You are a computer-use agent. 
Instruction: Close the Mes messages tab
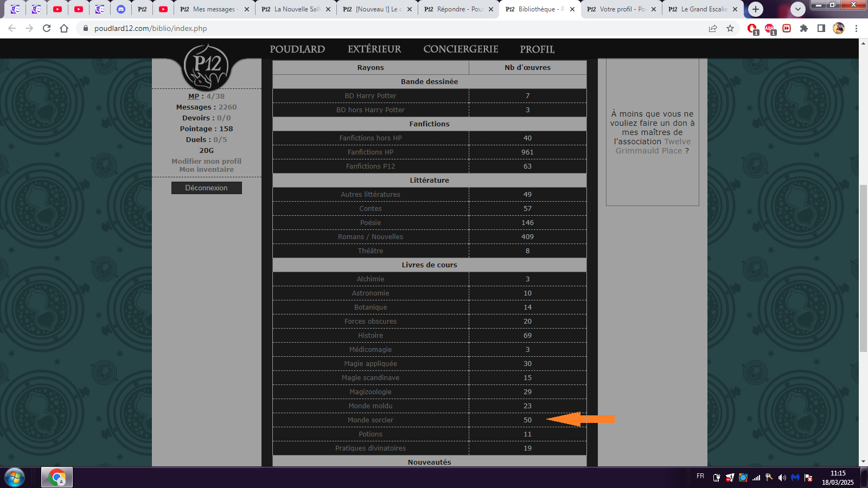point(247,9)
